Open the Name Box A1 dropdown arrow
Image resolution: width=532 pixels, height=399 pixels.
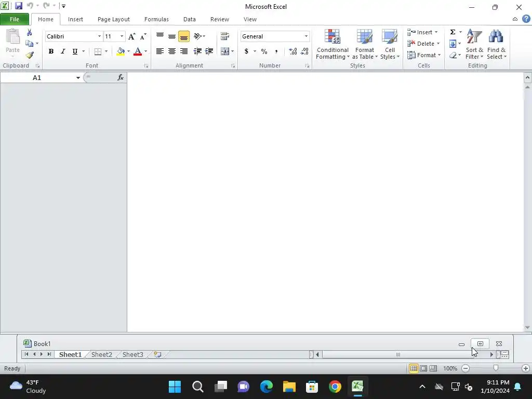click(x=78, y=78)
